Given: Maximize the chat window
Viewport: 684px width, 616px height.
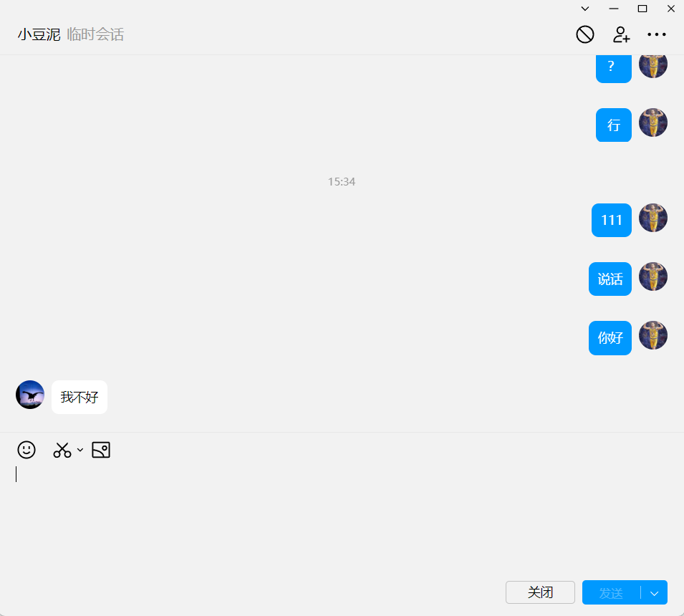Looking at the screenshot, I should pyautogui.click(x=642, y=9).
